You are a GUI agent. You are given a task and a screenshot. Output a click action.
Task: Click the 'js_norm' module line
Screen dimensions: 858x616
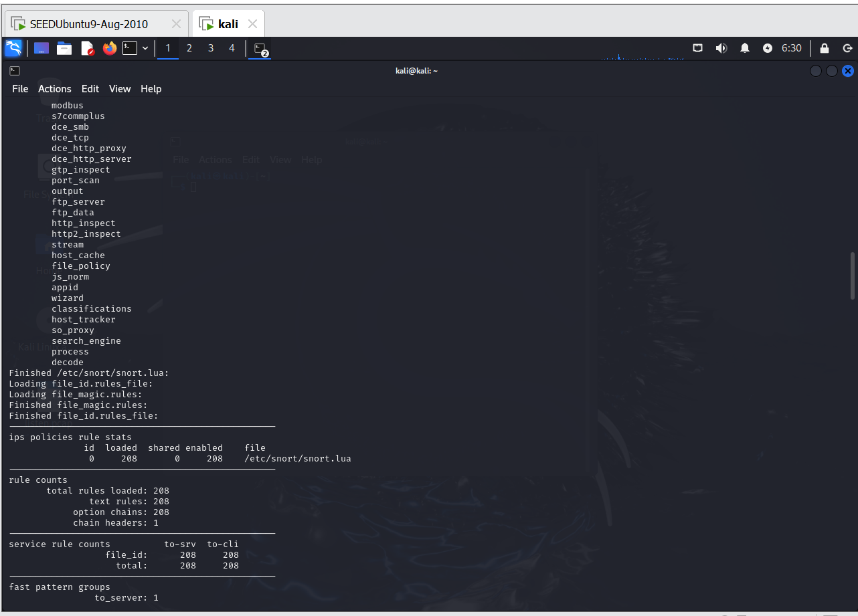click(x=70, y=277)
